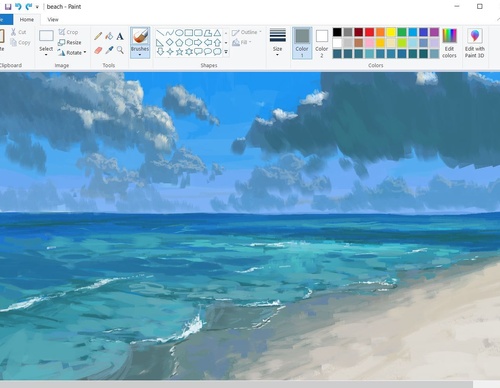Click the Copy button

[x=20, y=42]
